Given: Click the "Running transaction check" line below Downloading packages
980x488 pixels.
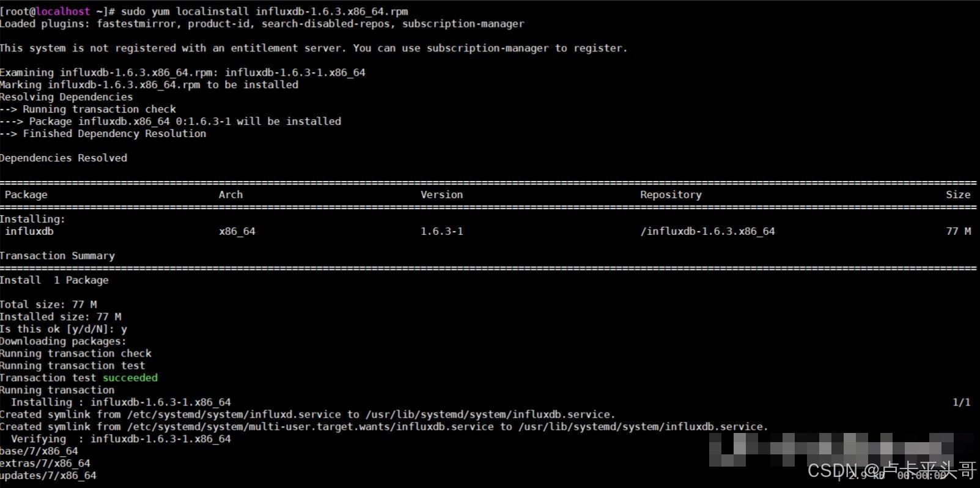Looking at the screenshot, I should coord(76,353).
